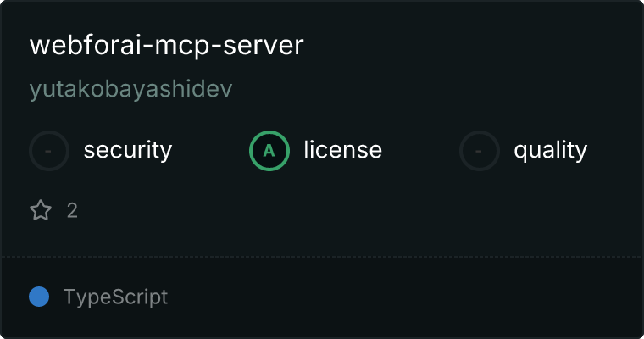Select the TypeScript language label
Image resolution: width=644 pixels, height=339 pixels.
(x=115, y=297)
